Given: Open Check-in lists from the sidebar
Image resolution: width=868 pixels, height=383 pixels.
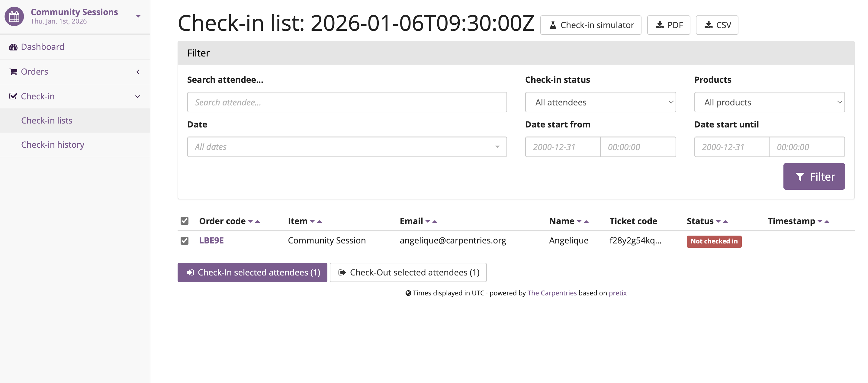Looking at the screenshot, I should (47, 120).
